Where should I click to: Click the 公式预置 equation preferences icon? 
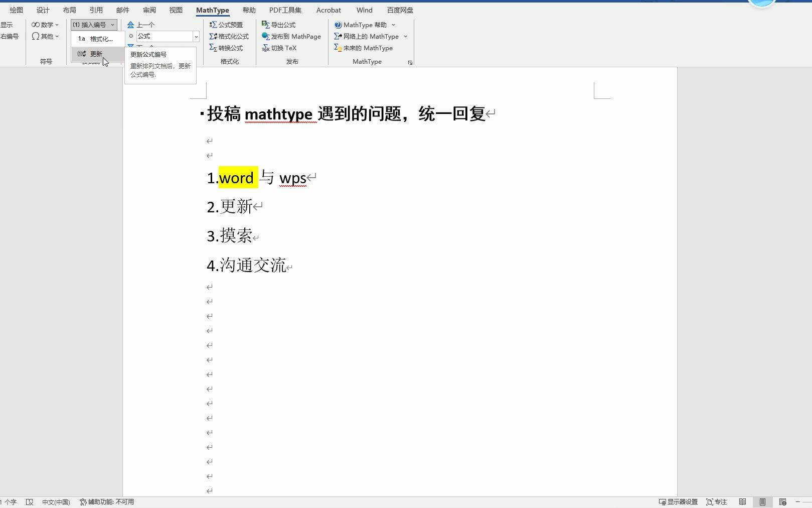(x=213, y=25)
